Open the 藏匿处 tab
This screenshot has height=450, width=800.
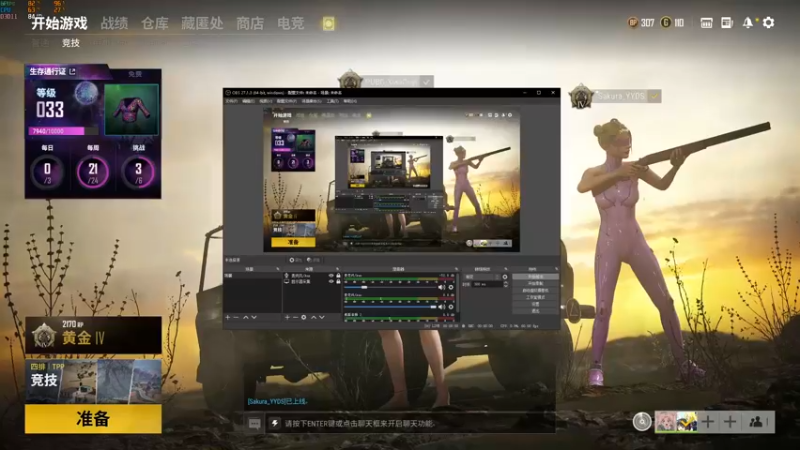point(202,23)
